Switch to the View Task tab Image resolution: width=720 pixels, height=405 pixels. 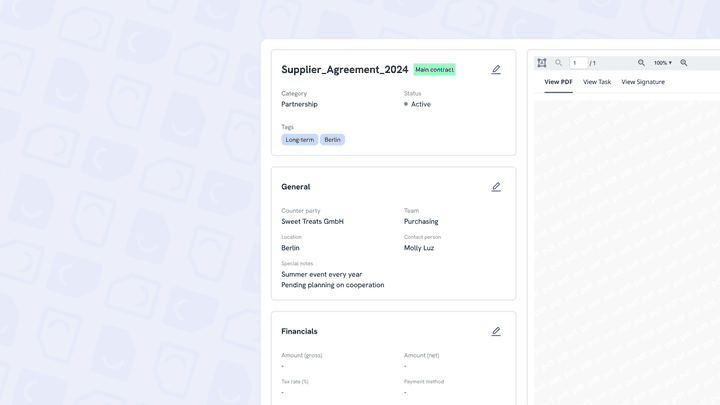pyautogui.click(x=597, y=82)
